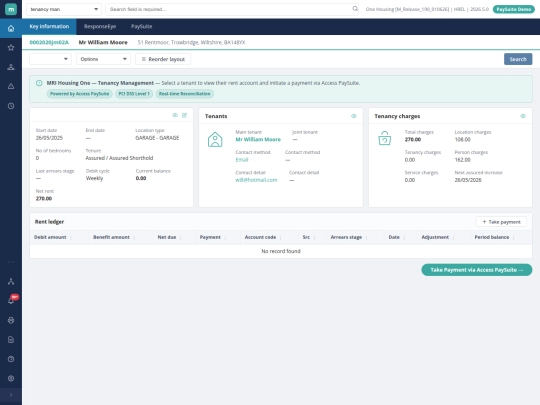This screenshot has height=405, width=540.
Task: Click Location charges value 108.00
Action: [463, 139]
